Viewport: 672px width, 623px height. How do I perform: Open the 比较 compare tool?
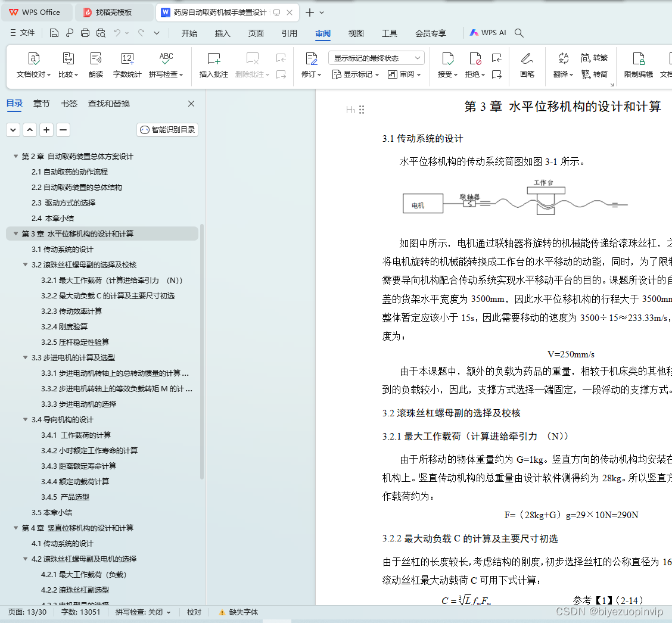68,65
